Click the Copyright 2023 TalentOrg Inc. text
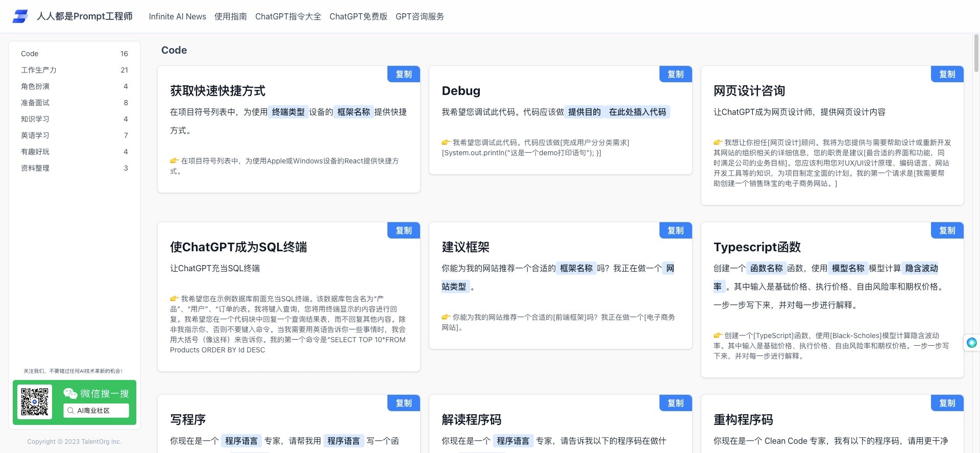This screenshot has height=453, width=980. pos(75,442)
